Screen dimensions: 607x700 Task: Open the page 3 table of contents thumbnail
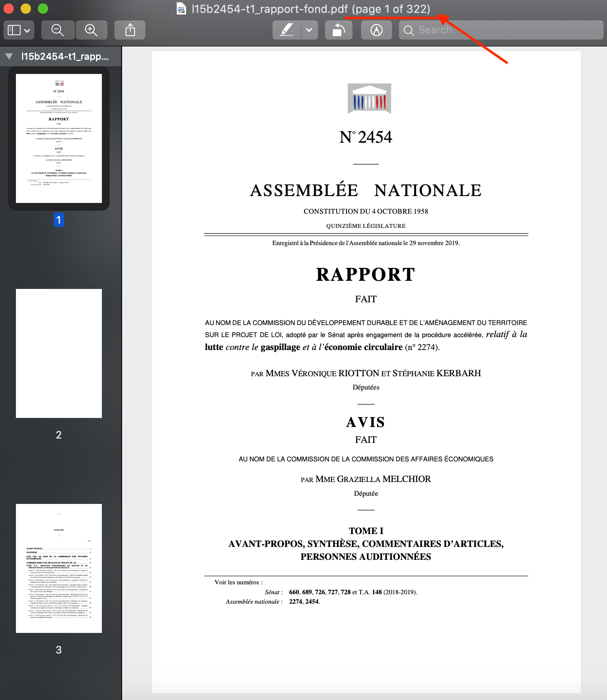tap(59, 568)
